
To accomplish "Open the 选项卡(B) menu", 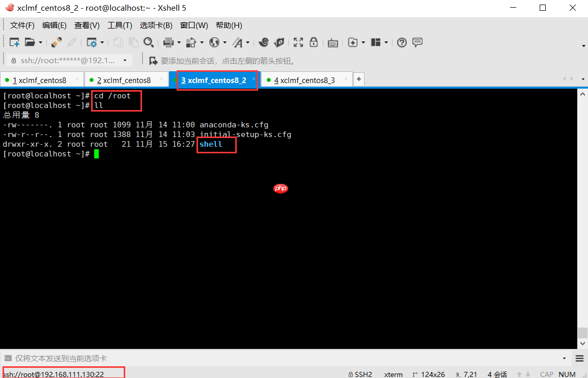I will pyautogui.click(x=156, y=25).
